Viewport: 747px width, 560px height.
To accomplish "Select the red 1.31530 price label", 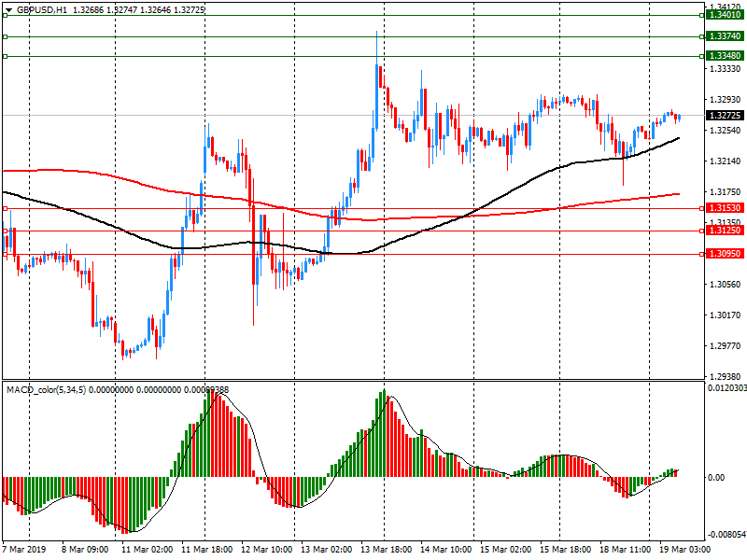I will 725,208.
